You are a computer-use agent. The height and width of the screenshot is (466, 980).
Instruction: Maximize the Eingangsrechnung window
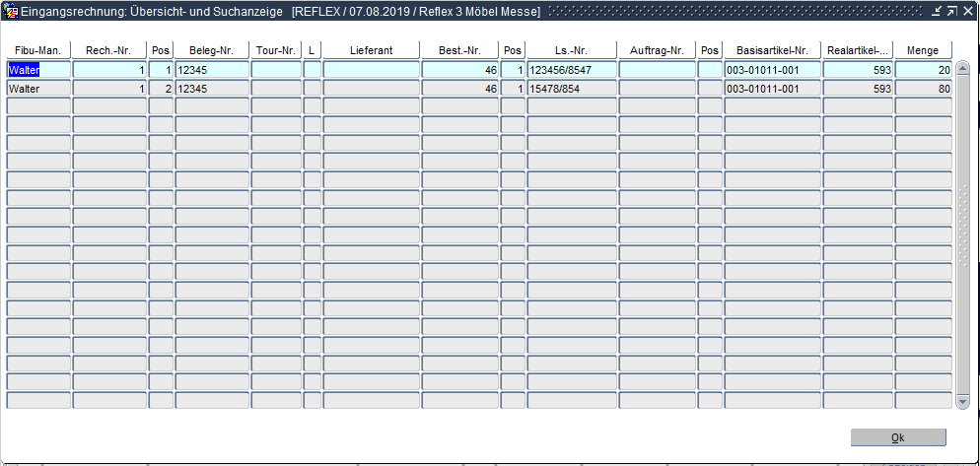pos(951,11)
